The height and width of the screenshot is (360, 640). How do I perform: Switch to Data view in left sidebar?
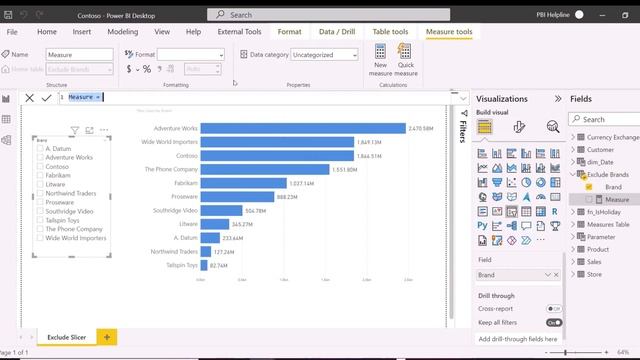pos(6,119)
